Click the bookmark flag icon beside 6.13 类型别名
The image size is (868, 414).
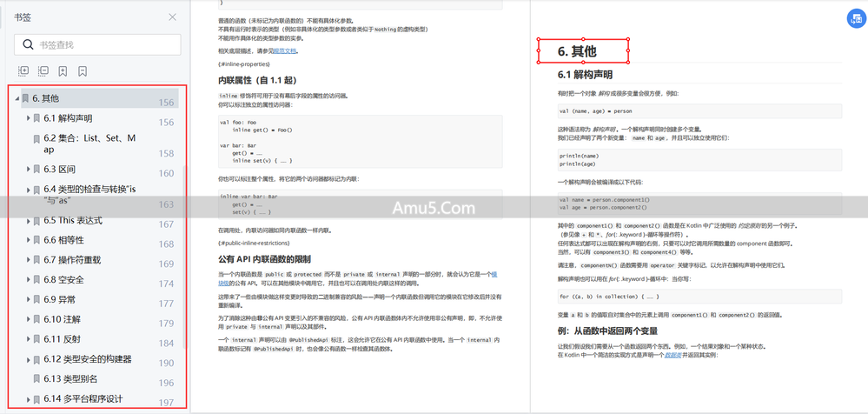pos(36,379)
